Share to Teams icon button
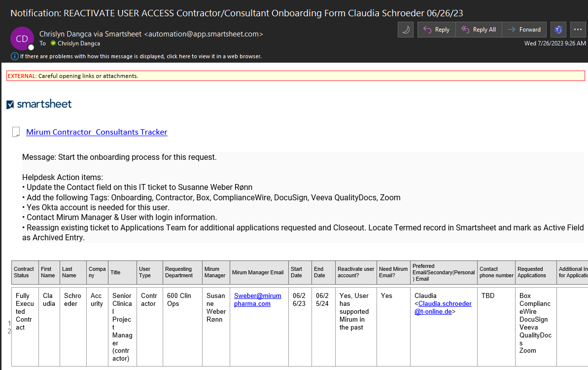 [x=558, y=30]
